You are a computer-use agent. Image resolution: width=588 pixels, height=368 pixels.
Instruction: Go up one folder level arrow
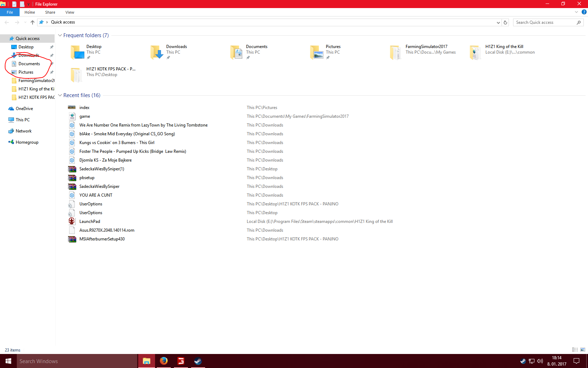click(x=33, y=22)
